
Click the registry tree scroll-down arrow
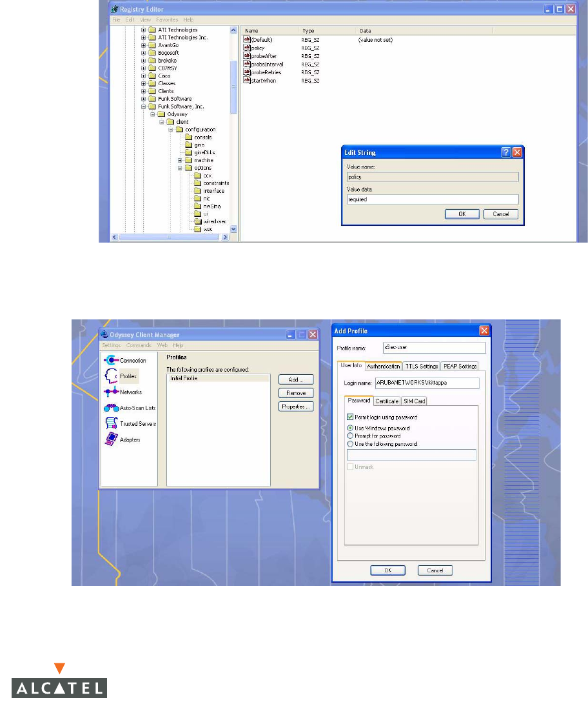pyautogui.click(x=233, y=229)
